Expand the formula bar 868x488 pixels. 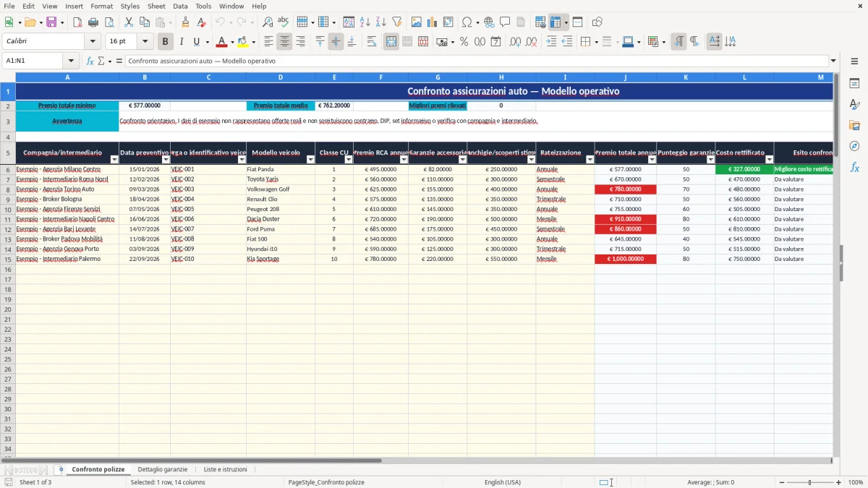tap(833, 61)
